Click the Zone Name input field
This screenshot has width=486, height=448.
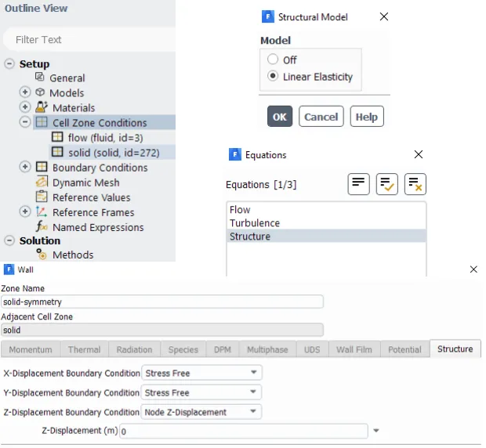162,302
